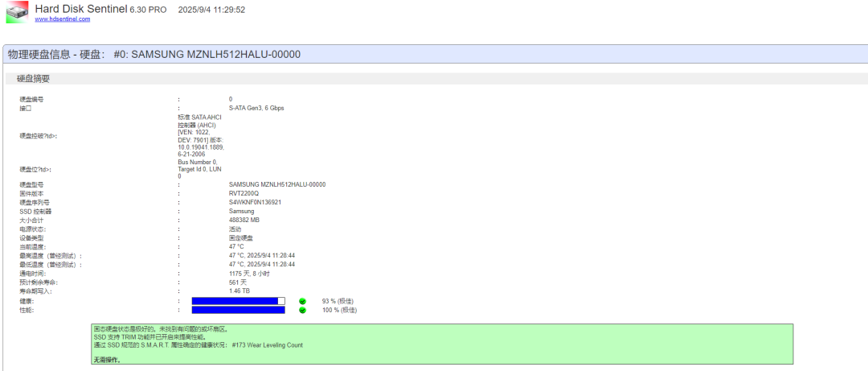The width and height of the screenshot is (868, 371).
Task: Open the www.hdsentinel.com link
Action: [x=63, y=19]
